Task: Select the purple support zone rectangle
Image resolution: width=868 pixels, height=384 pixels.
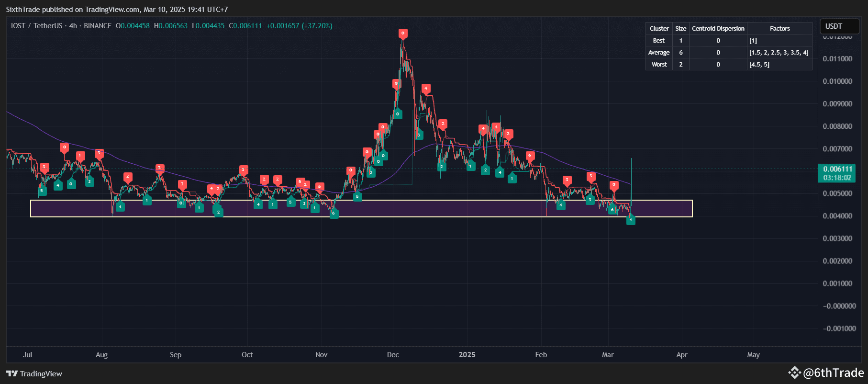Action: coord(361,208)
